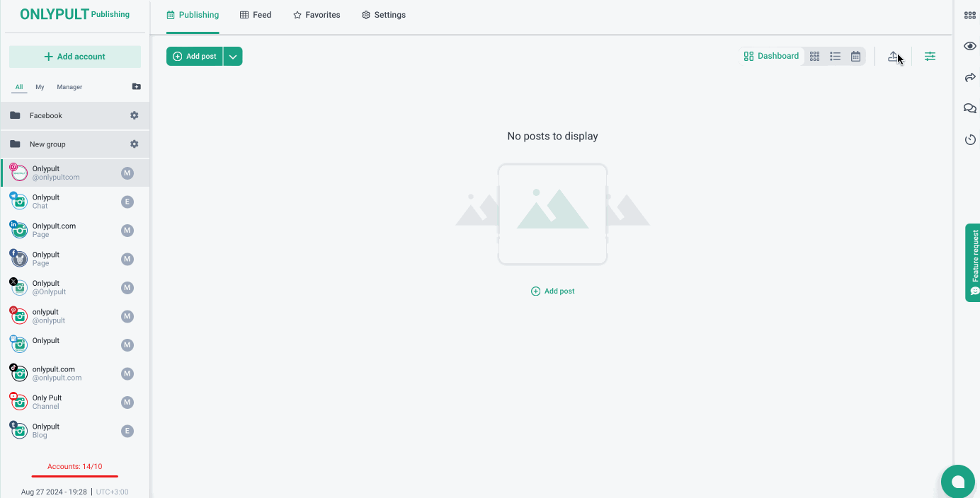
Task: Click the grid view icon
Action: [x=814, y=57]
